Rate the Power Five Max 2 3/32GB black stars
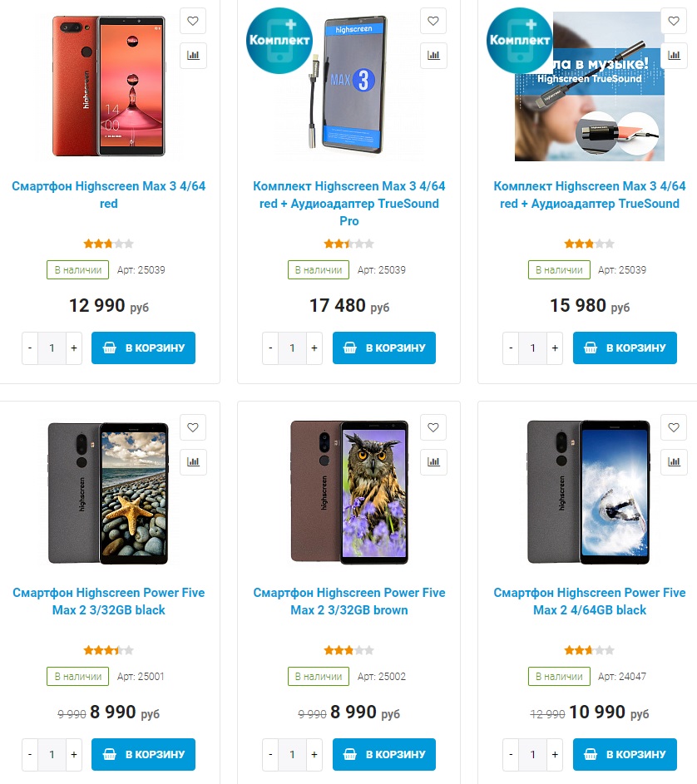 pyautogui.click(x=108, y=650)
